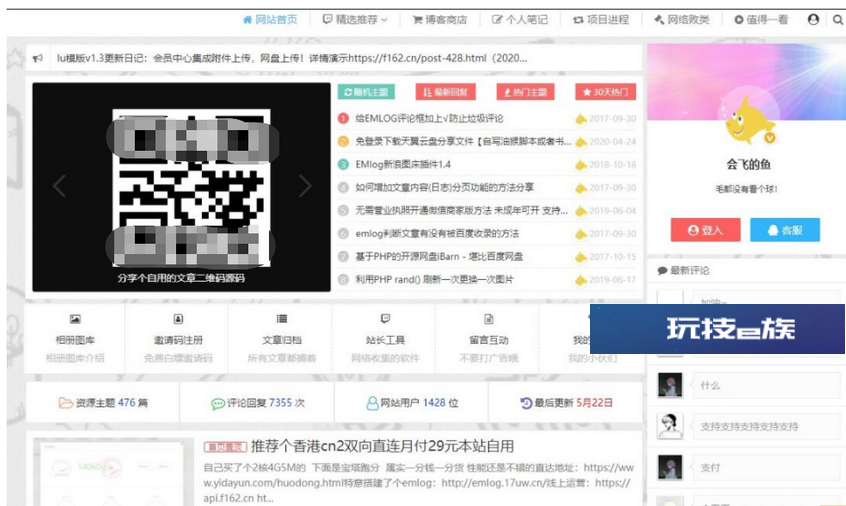Switch to 随机主题 tab
This screenshot has height=506, width=846.
[366, 92]
